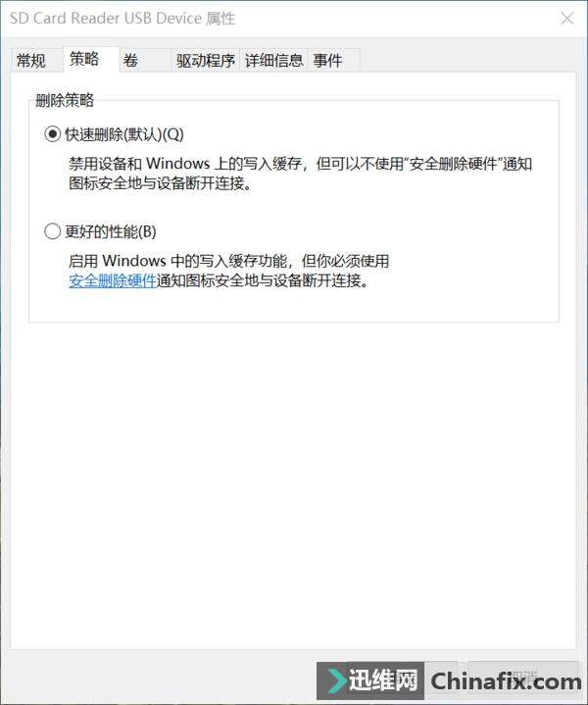Click the 快速删除(默认)(Q) option label
This screenshot has height=705, width=588.
coord(124,134)
